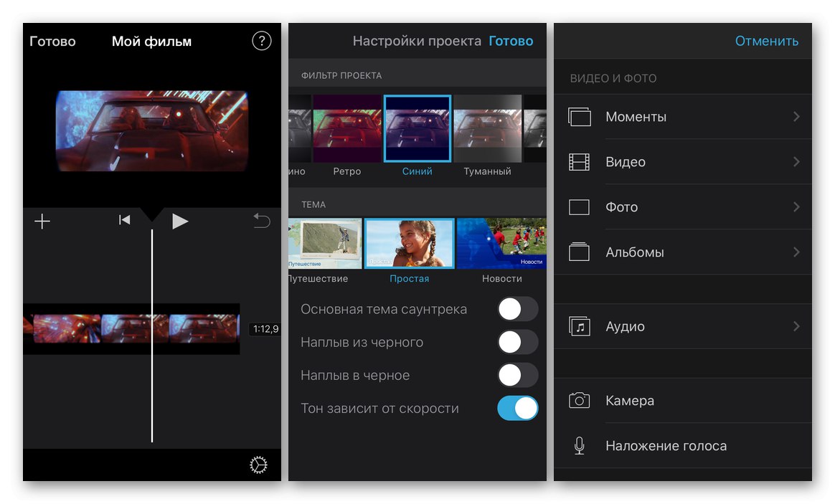835x504 pixels.
Task: Expand Фото with its chevron
Action: click(796, 207)
